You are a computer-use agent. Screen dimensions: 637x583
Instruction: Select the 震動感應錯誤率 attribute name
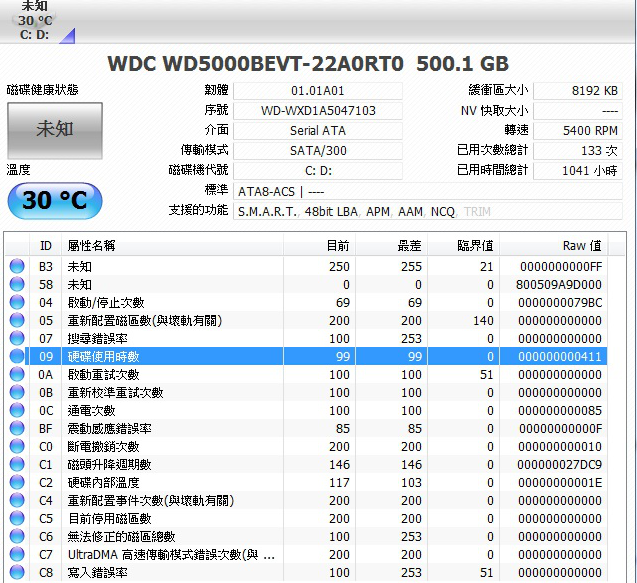tap(109, 428)
